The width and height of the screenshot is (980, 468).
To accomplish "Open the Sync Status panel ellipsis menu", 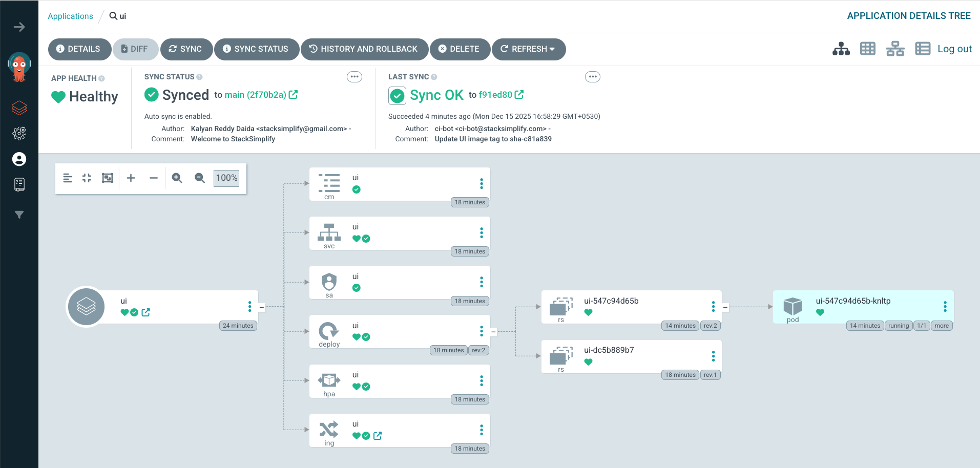I will point(354,77).
